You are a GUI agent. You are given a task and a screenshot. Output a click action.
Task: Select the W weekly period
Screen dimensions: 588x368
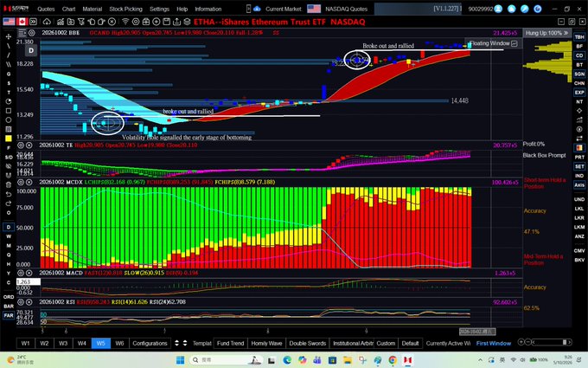click(9, 236)
